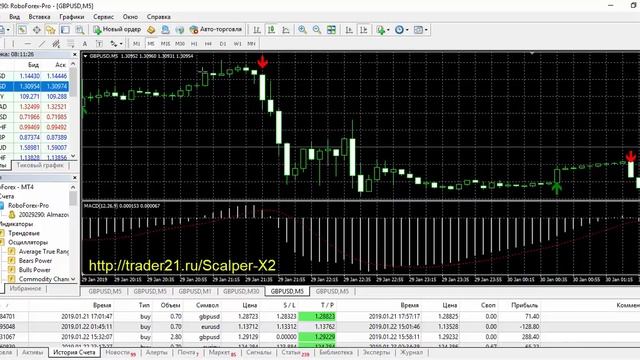Enable chart auto scroll icon

(x=349, y=30)
